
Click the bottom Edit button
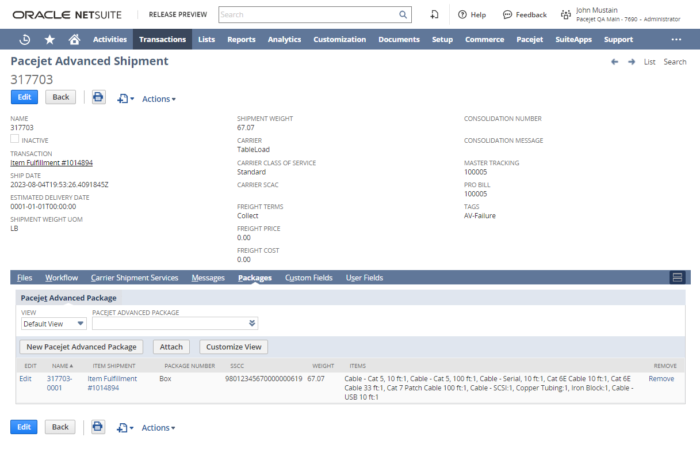[24, 427]
